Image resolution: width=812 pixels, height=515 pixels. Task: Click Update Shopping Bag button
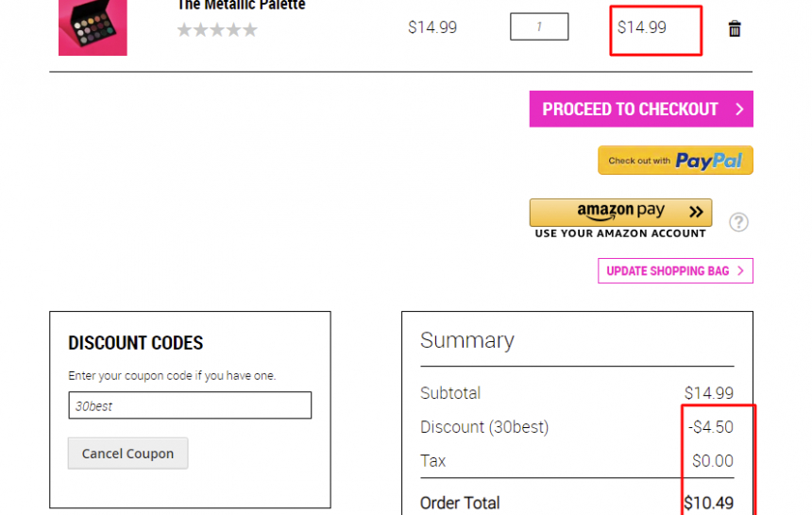point(675,270)
